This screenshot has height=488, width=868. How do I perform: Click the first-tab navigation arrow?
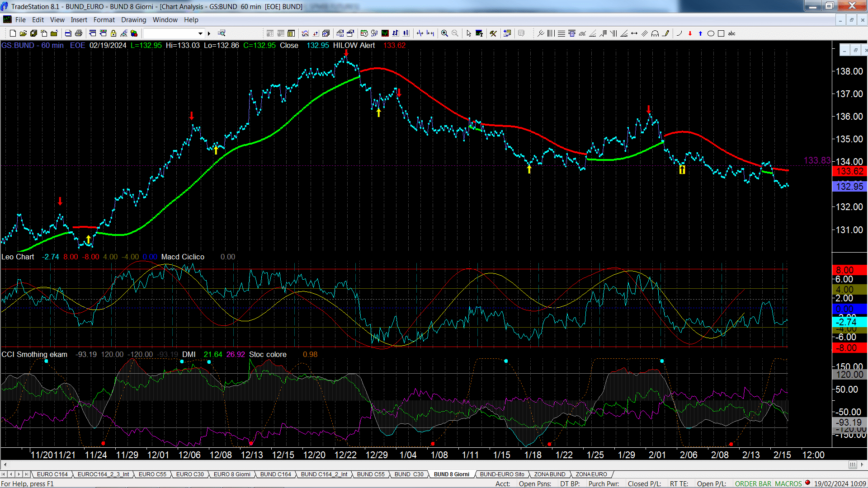pyautogui.click(x=4, y=474)
